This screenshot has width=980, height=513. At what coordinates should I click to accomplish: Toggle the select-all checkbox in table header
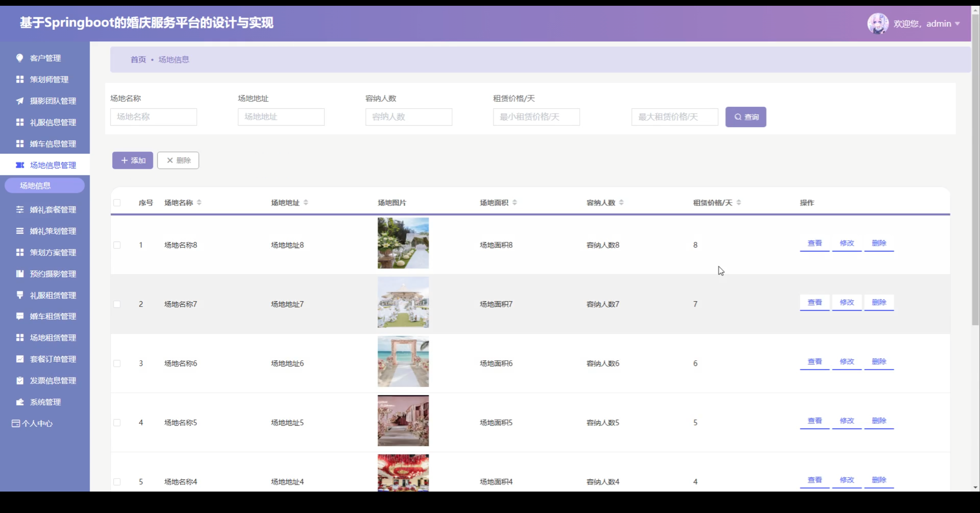pos(117,203)
